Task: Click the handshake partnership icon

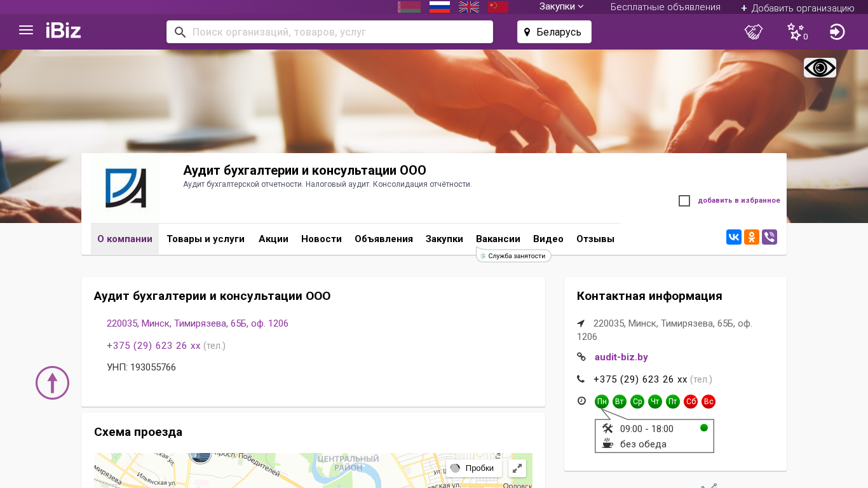Action: [754, 32]
